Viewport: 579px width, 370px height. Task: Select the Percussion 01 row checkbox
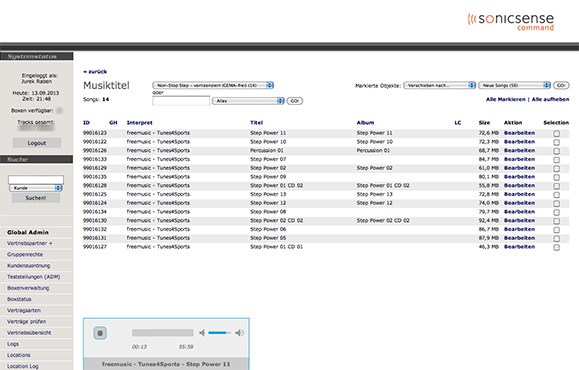click(556, 151)
